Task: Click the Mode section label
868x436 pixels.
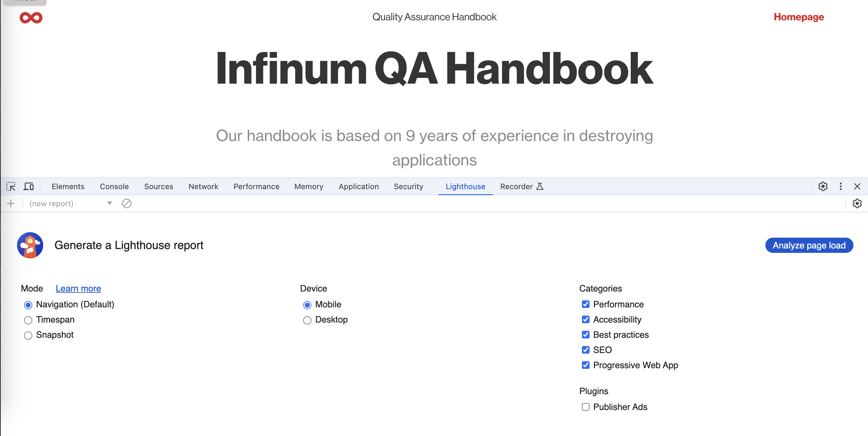Action: click(32, 288)
